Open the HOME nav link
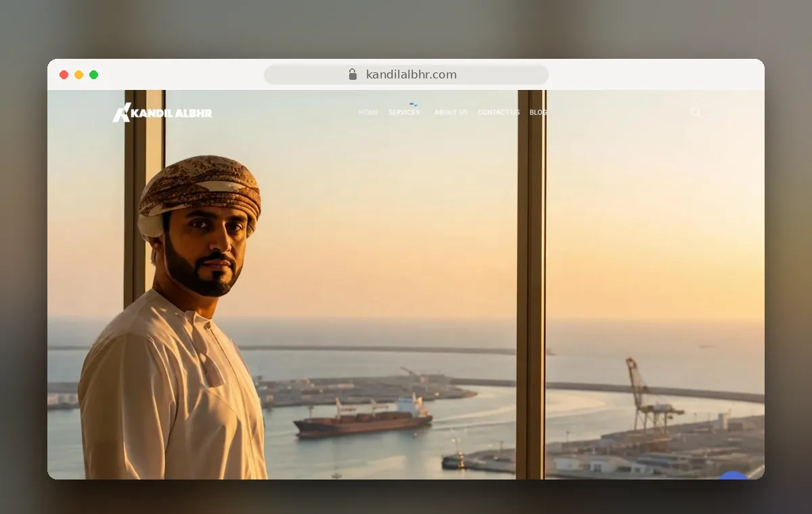This screenshot has height=514, width=812. [368, 112]
